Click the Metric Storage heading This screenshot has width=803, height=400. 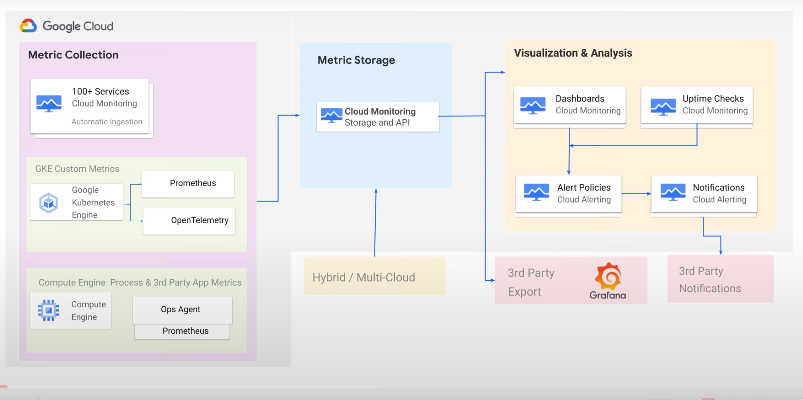356,60
